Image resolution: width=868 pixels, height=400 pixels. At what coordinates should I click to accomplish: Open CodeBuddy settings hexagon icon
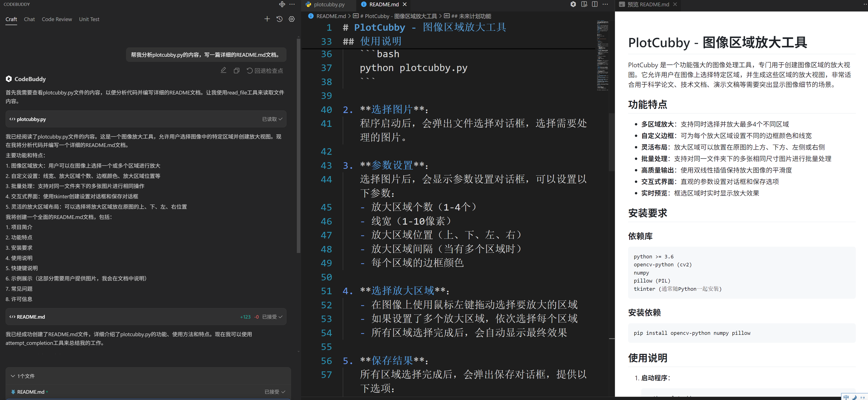pos(292,19)
